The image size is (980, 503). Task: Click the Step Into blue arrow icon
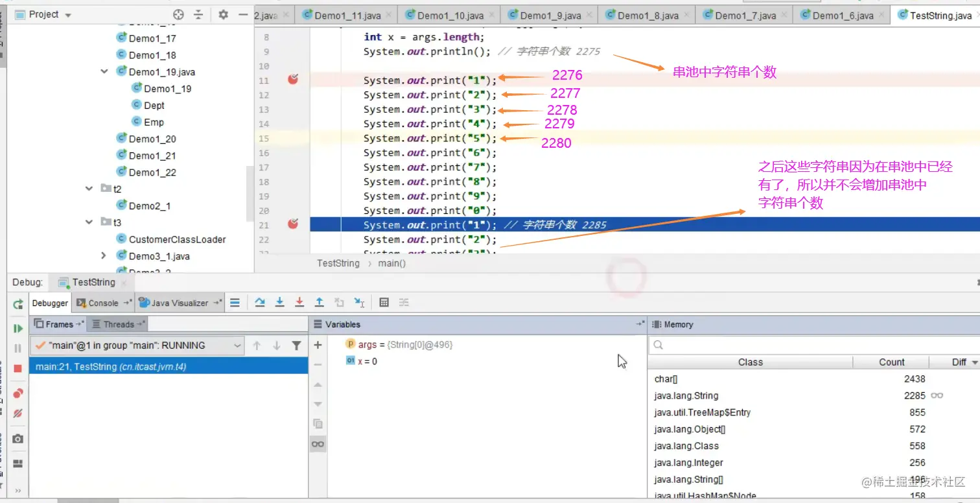[x=280, y=303]
